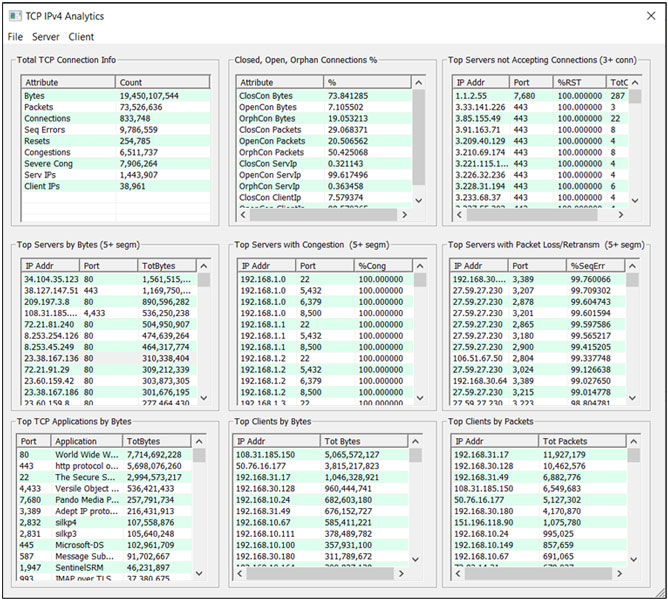
Task: Click TotBytes header in Top Servers by Bytes
Action: [167, 266]
